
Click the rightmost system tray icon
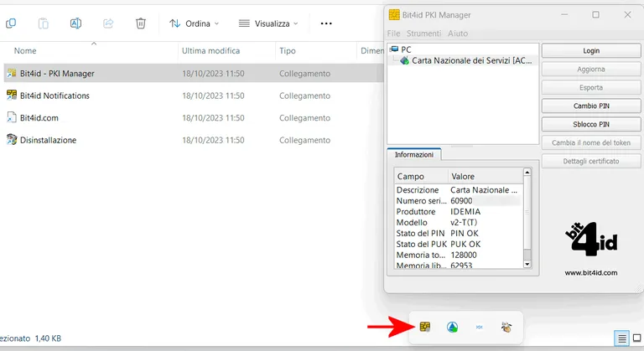point(506,328)
